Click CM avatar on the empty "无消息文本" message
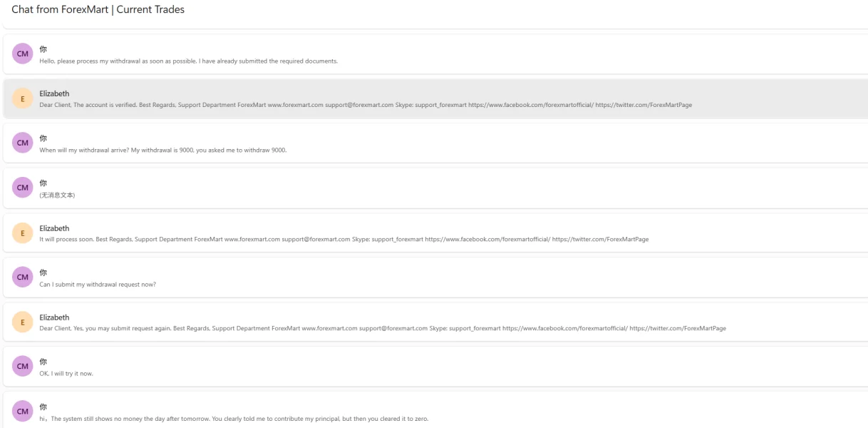Viewport: 868px width, 428px height. pyautogui.click(x=23, y=188)
